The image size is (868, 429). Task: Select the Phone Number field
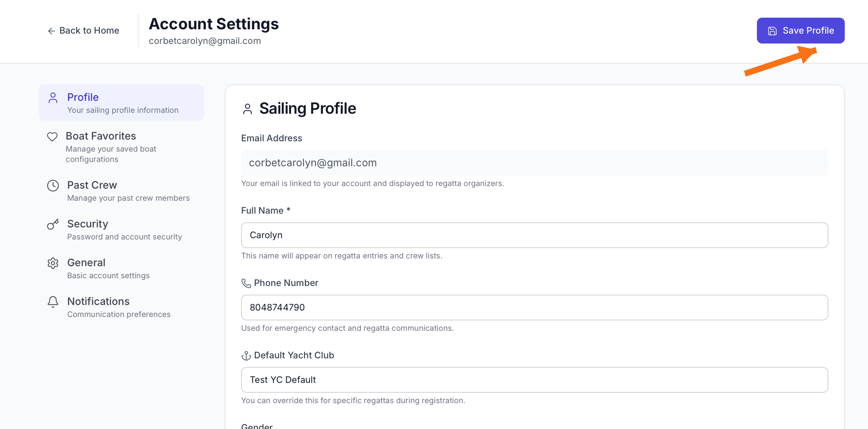point(534,308)
